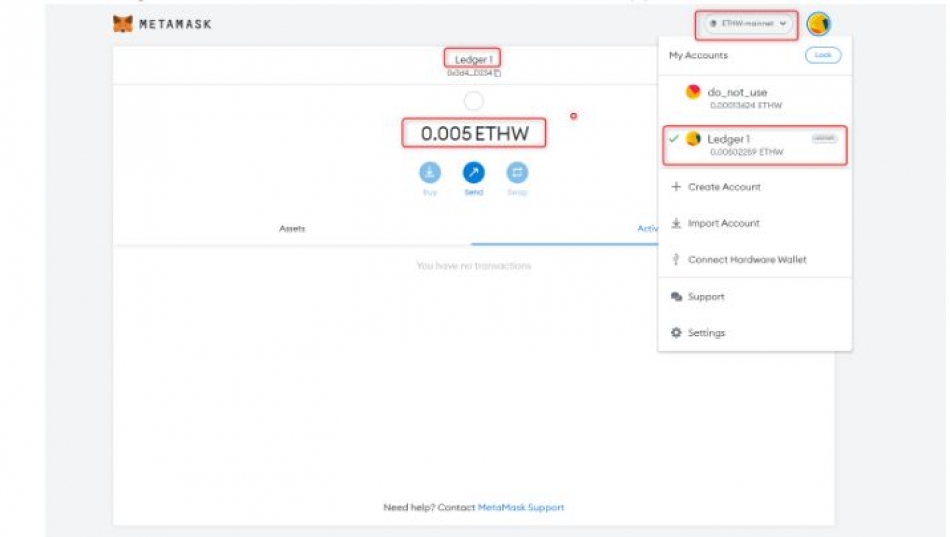This screenshot has width=950, height=537.
Task: Click the USB icon beside Connect Hardware Wallet
Action: [x=676, y=259]
